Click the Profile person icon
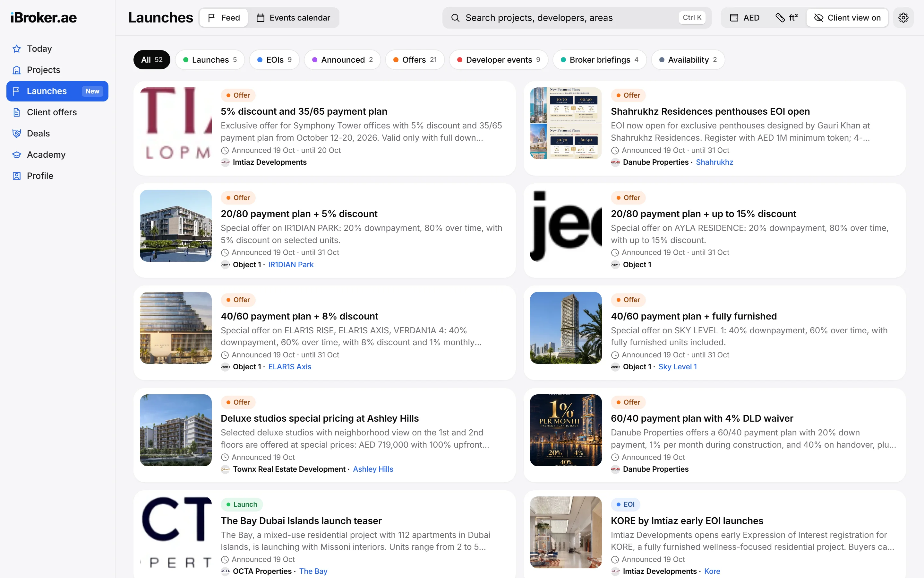Screen dimensions: 924x578 pos(16,176)
